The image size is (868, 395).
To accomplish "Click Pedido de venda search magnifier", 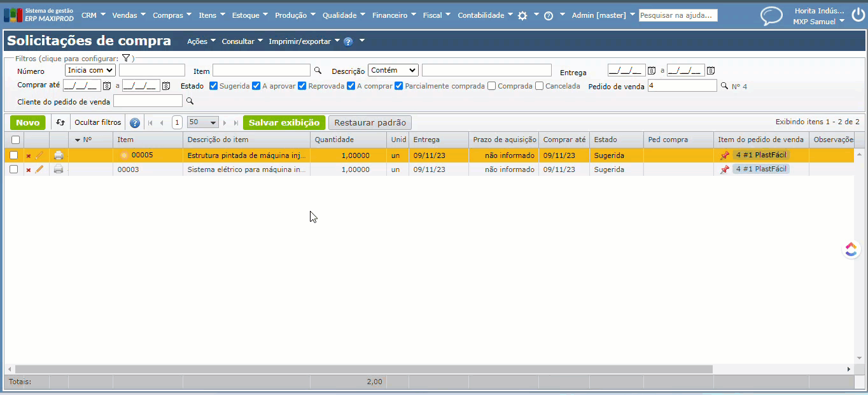I will point(724,85).
